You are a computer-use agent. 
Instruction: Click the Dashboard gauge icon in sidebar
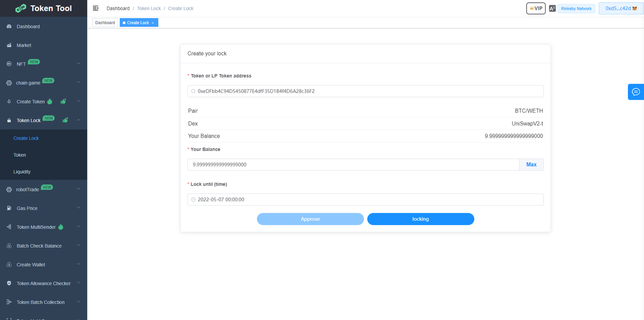(x=9, y=26)
